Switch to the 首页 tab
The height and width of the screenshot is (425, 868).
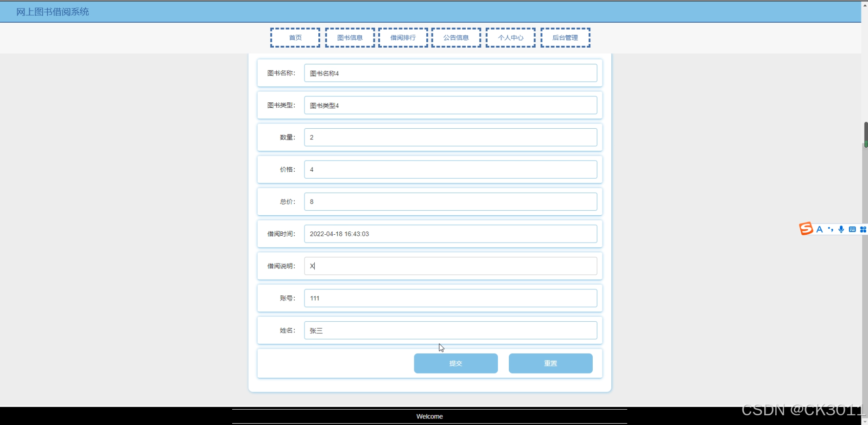[x=295, y=37]
